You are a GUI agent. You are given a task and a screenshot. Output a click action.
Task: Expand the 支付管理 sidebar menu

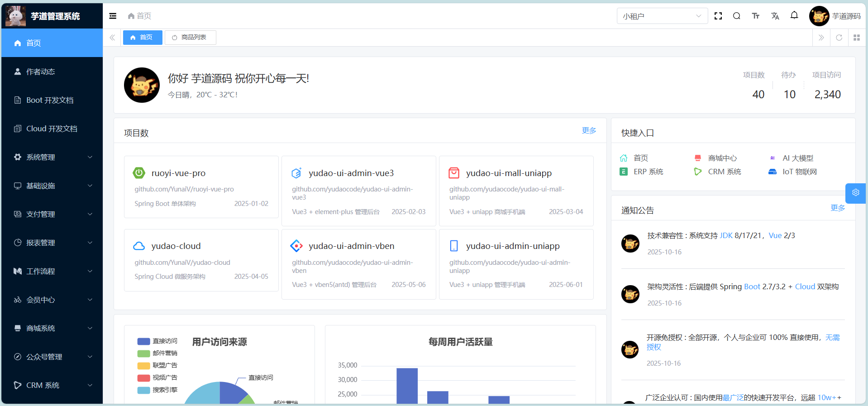[x=52, y=214]
